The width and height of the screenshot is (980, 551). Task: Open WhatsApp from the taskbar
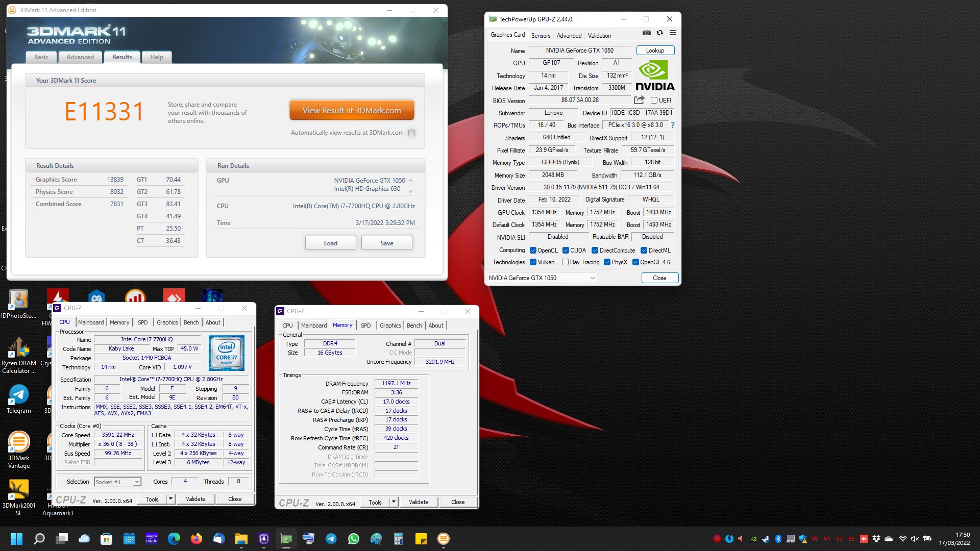coord(354,539)
